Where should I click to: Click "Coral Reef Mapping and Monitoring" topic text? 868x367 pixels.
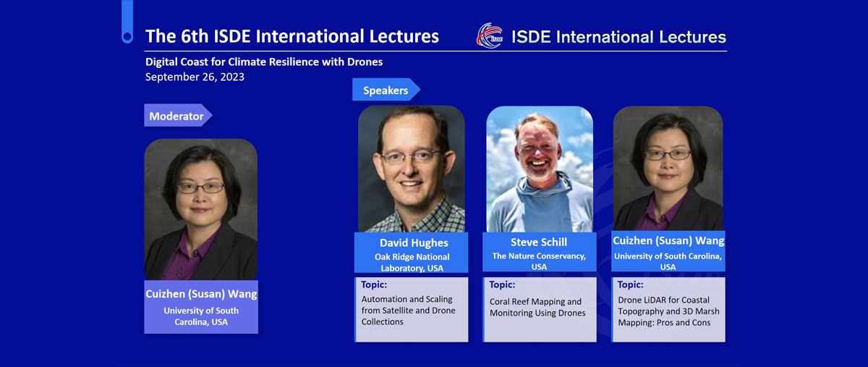(536, 308)
